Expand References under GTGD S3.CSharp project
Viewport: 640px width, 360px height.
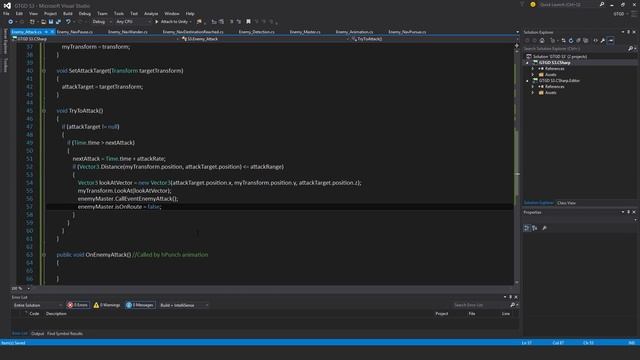pos(533,69)
